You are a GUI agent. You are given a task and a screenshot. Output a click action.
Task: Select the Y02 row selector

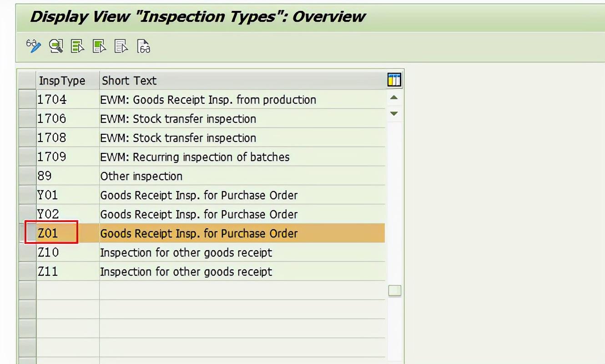click(26, 214)
